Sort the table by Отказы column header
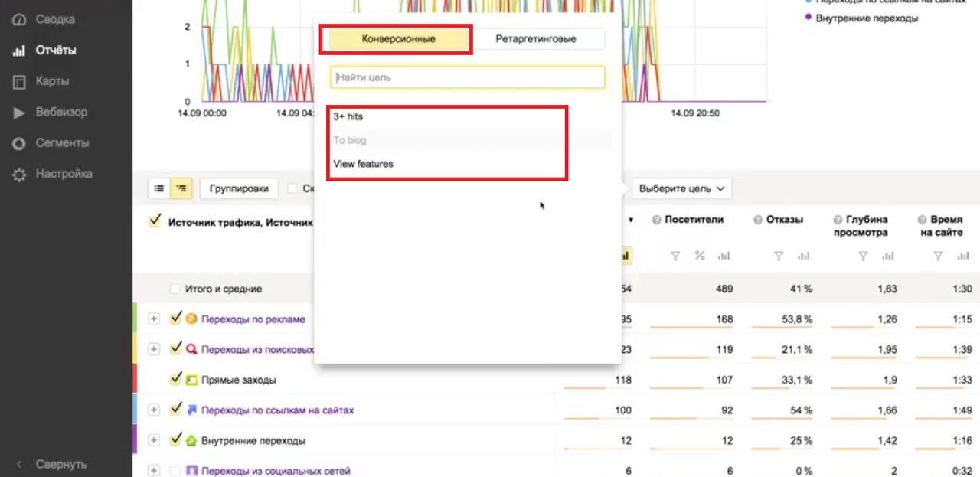This screenshot has width=980, height=477. click(x=785, y=220)
